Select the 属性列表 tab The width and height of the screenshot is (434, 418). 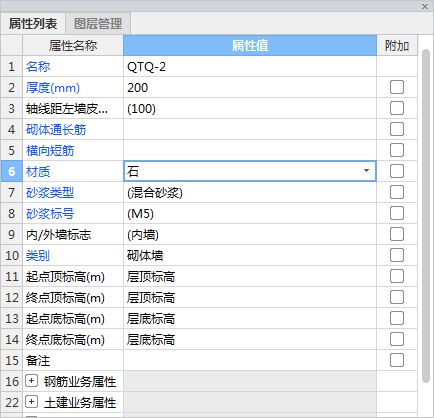(33, 24)
